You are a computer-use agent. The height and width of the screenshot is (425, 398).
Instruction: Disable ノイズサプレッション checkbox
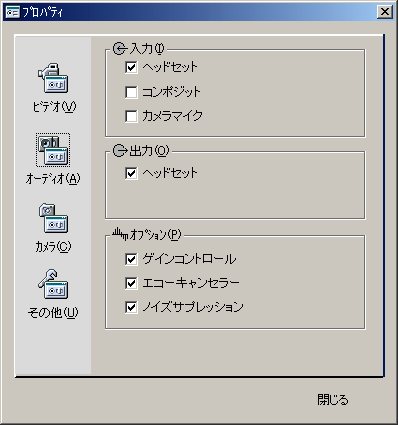coord(131,307)
